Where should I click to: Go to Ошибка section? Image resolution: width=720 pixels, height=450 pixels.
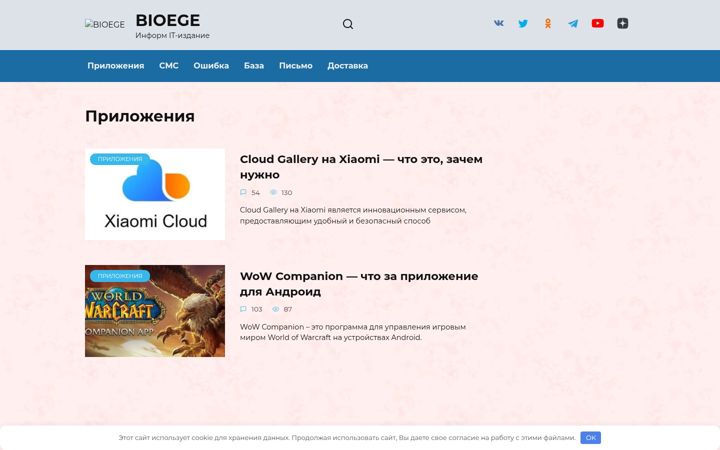[x=211, y=66]
